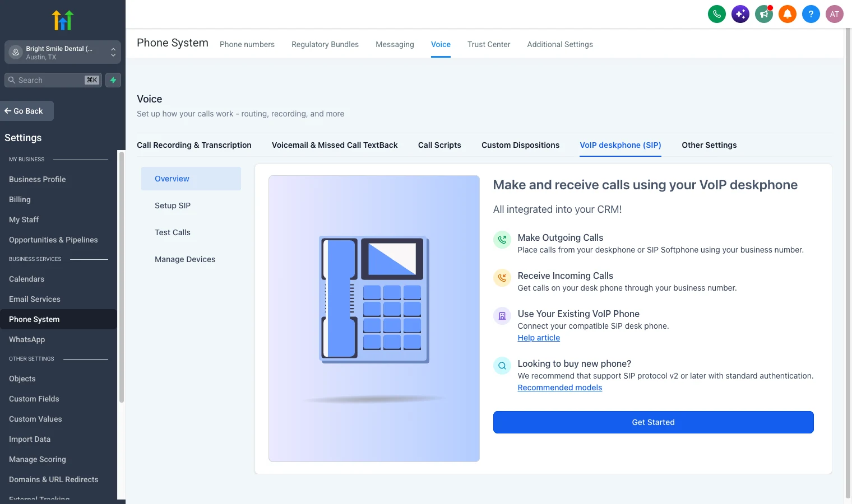The height and width of the screenshot is (504, 852).
Task: Select Manage Devices in the side menu
Action: pos(191,259)
